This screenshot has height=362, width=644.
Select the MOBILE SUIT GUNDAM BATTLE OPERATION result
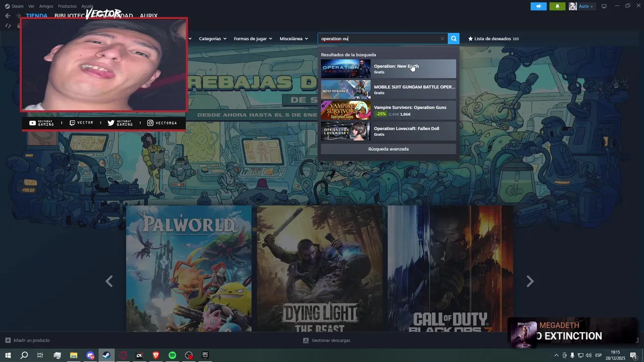click(x=388, y=89)
